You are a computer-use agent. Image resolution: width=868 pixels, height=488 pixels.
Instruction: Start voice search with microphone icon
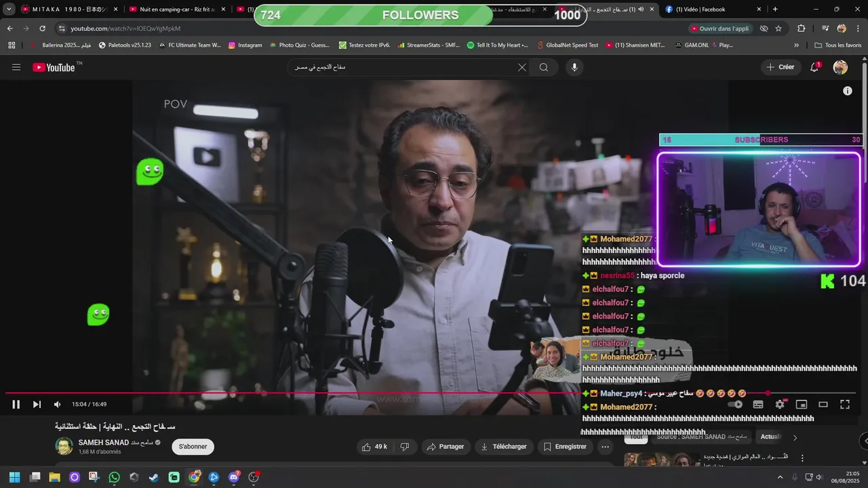574,67
